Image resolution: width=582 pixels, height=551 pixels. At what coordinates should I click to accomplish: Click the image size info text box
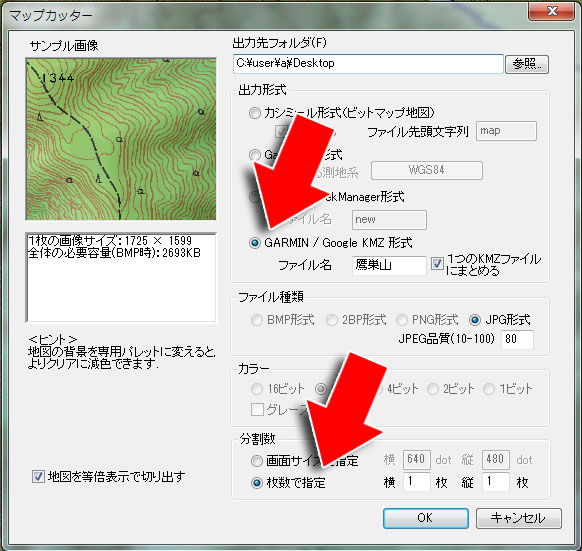coord(121,277)
